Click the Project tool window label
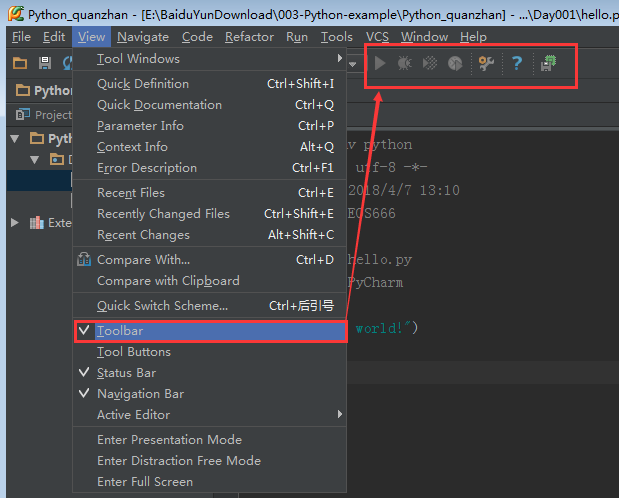Screen dimensions: 619x498 [x=53, y=115]
